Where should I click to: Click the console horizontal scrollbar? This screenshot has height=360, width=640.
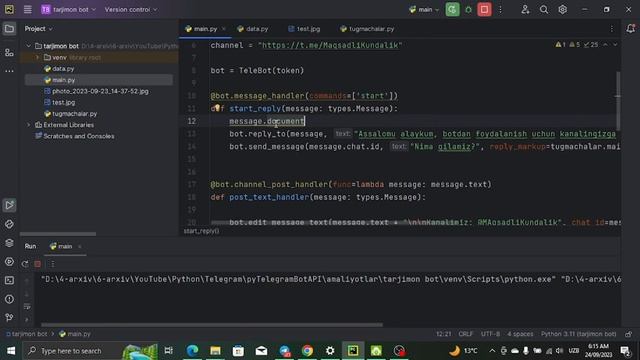(212, 325)
